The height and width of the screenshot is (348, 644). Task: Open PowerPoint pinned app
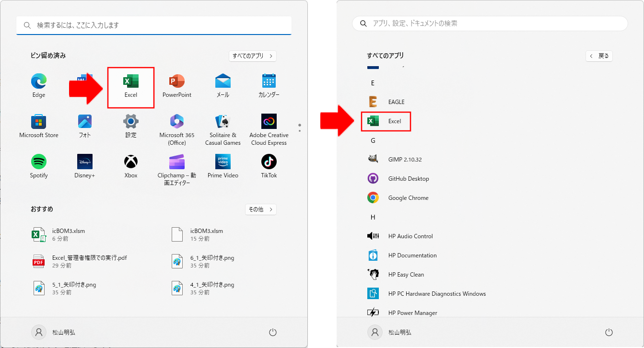177,86
